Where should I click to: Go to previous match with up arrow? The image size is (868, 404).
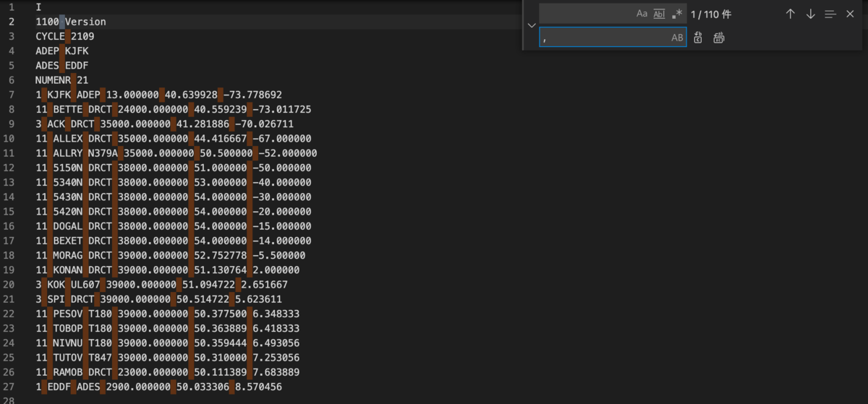(x=791, y=14)
